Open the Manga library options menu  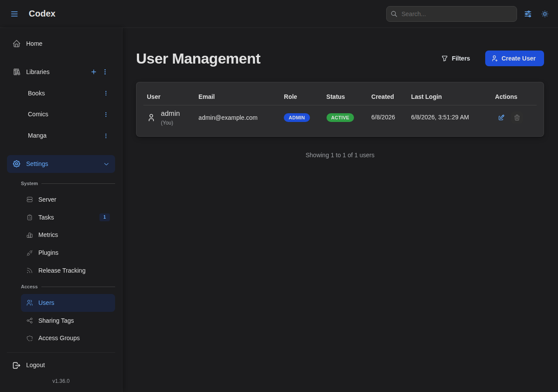coord(105,136)
